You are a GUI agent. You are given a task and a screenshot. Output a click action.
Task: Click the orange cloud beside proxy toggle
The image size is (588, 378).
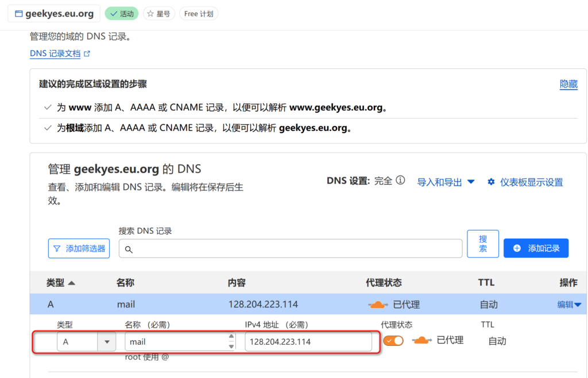421,341
